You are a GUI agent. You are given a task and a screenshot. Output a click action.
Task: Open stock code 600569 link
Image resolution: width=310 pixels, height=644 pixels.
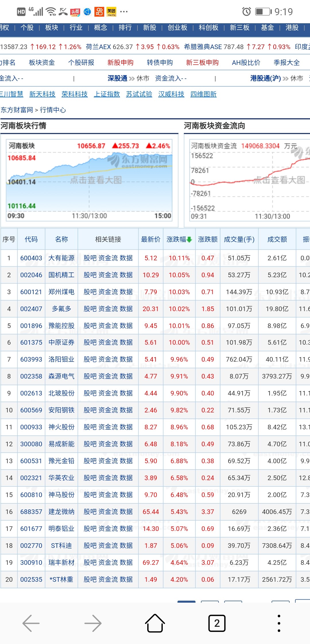[31, 410]
